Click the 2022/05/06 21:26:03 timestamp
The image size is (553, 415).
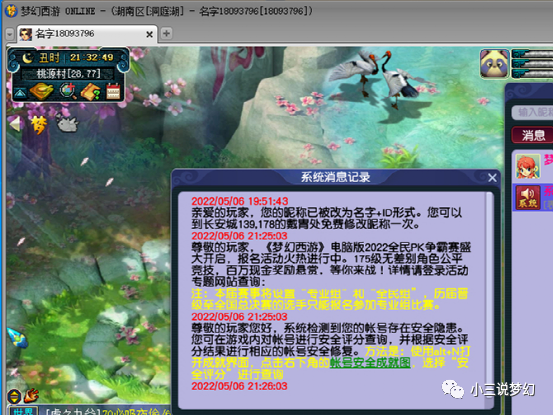tap(239, 386)
